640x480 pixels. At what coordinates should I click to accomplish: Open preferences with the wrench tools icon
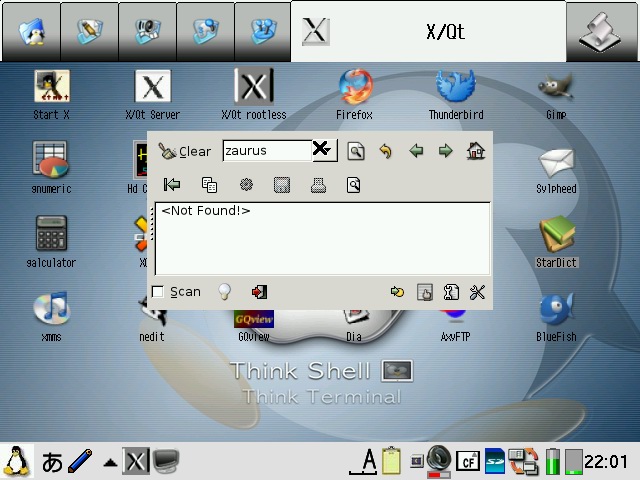[x=477, y=292]
